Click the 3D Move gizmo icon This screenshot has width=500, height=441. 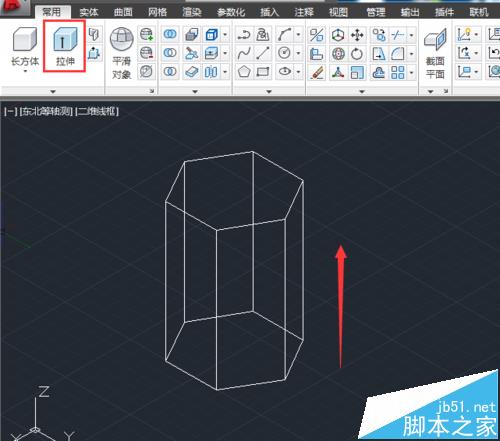(x=338, y=35)
